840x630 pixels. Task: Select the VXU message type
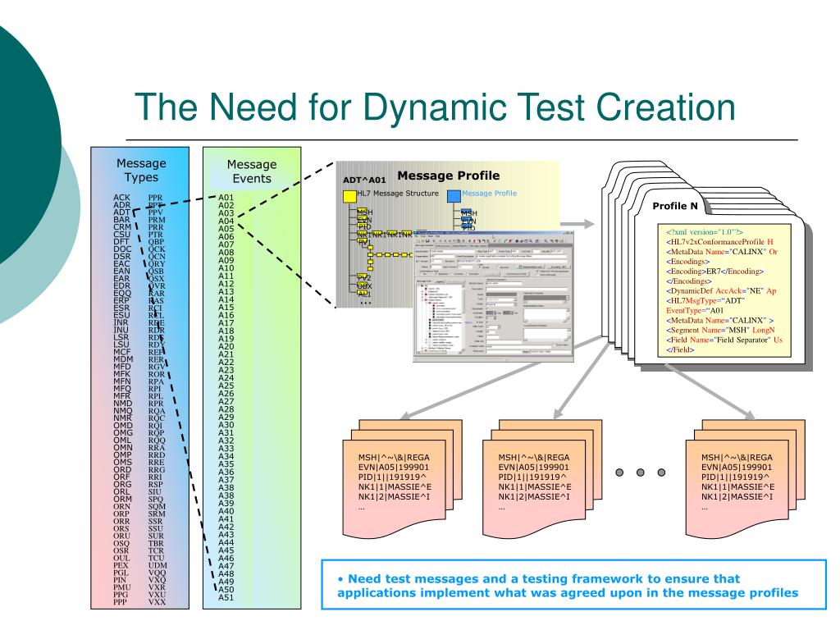(x=157, y=595)
